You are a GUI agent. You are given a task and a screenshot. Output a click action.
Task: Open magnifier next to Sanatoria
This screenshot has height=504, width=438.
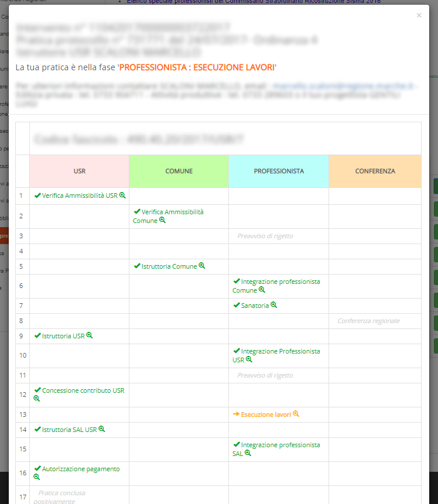click(x=273, y=305)
